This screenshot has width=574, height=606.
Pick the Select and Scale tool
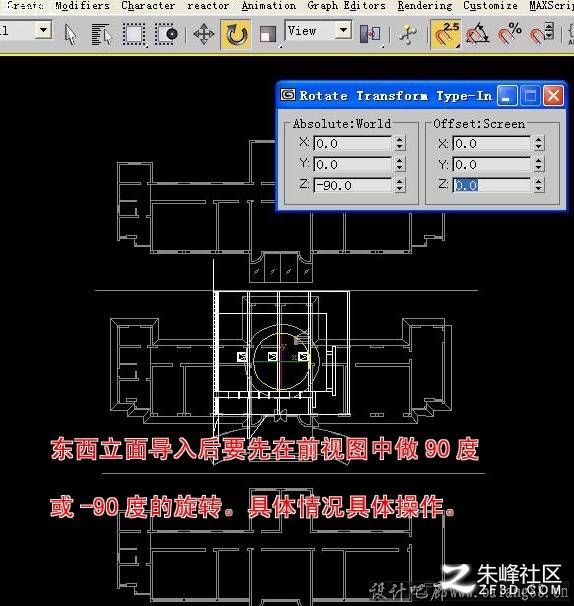coord(267,34)
